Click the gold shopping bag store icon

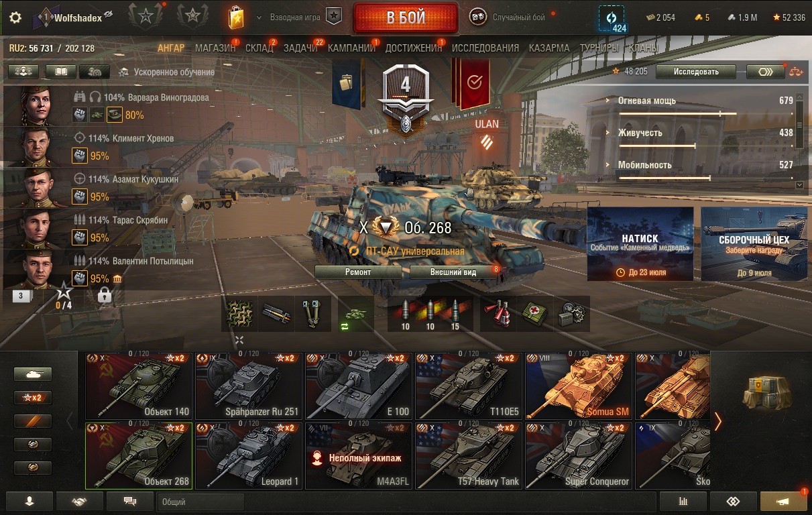[x=235, y=17]
